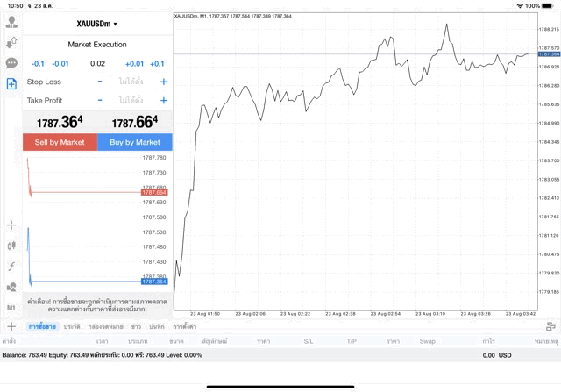This screenshot has width=561, height=392.
Task: Open the chat messages icon
Action: pyautogui.click(x=12, y=63)
